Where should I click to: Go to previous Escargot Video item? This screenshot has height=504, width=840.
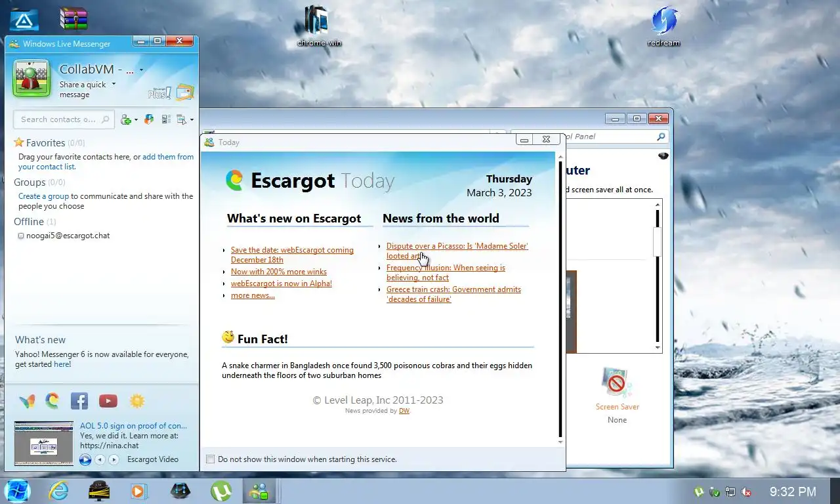[x=100, y=459]
